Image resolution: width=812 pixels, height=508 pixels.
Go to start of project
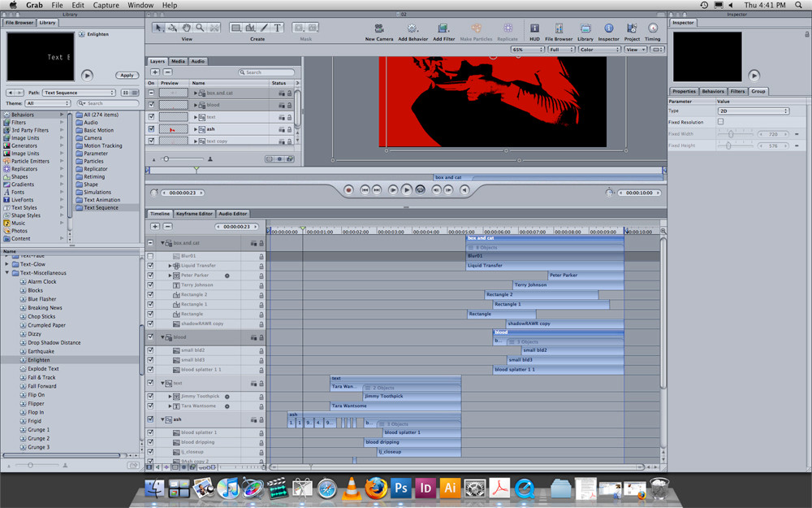[365, 190]
